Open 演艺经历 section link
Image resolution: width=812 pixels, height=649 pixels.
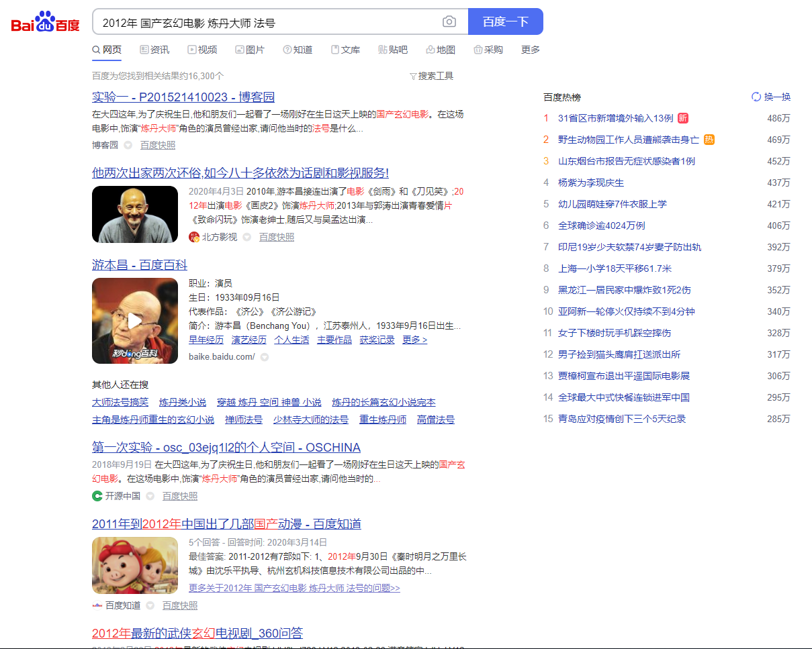[x=249, y=340]
